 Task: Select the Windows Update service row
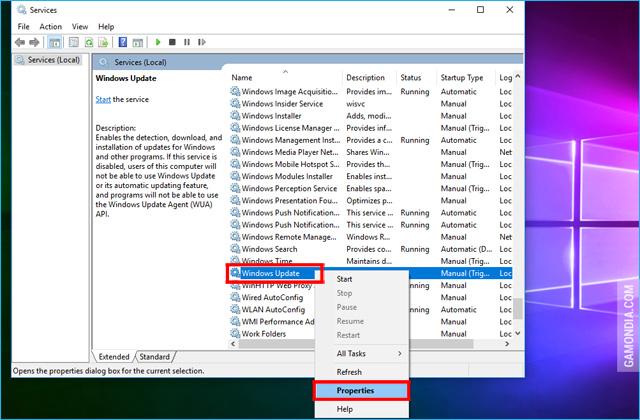[370, 273]
